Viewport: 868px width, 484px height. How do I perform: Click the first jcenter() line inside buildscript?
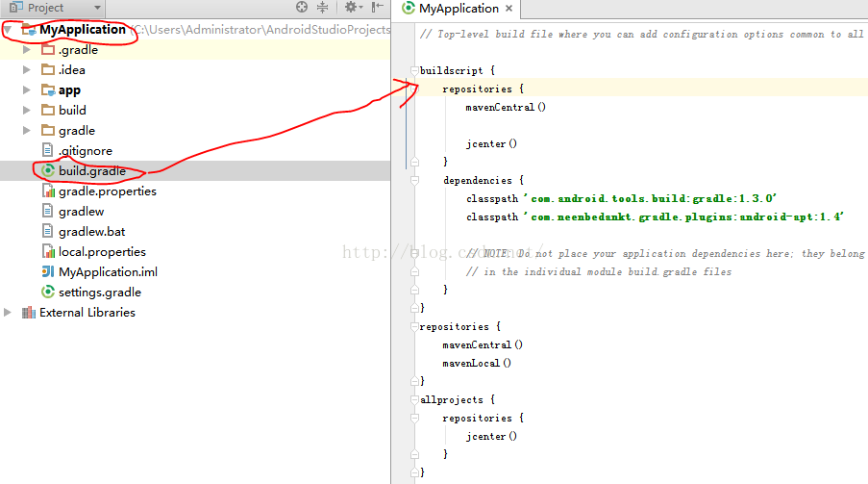pos(491,143)
